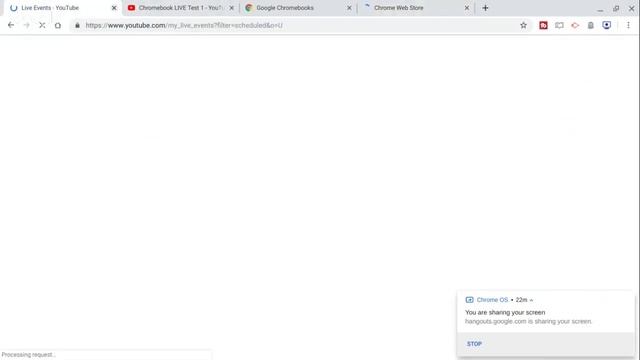The image size is (640, 360).
Task: Open a new tab
Action: [x=485, y=8]
